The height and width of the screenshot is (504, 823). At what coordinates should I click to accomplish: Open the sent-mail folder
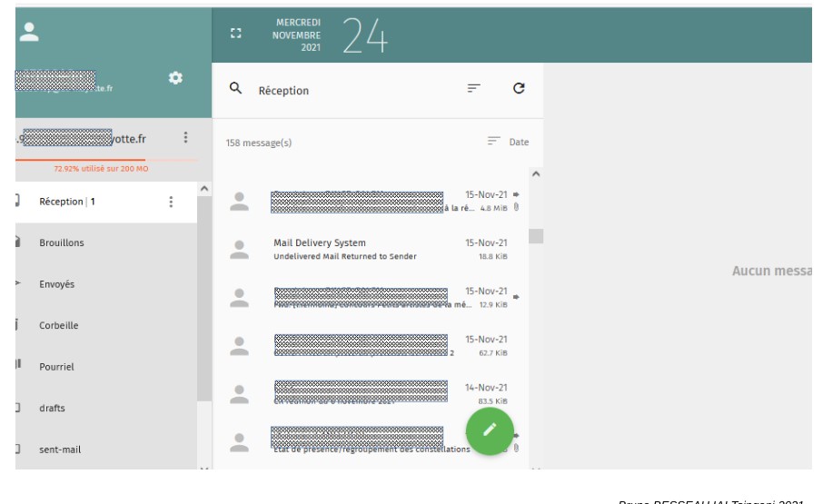click(x=58, y=449)
